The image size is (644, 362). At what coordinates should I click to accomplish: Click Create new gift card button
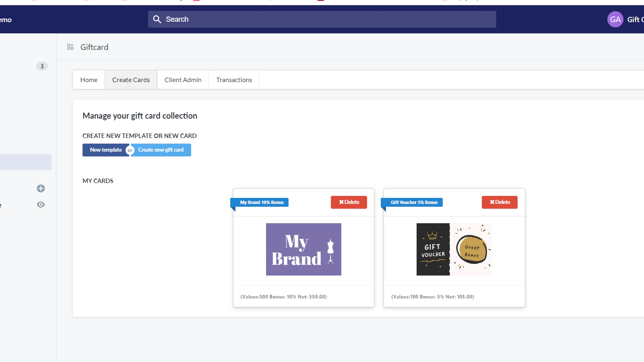[x=161, y=150]
